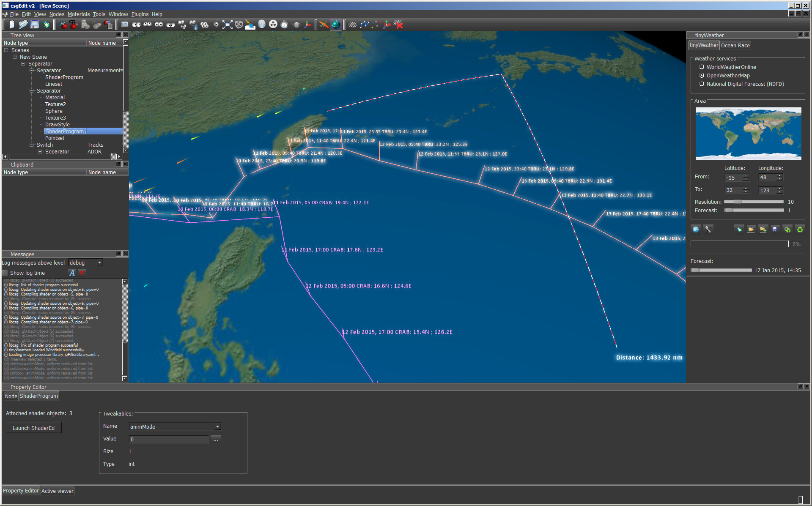Image resolution: width=812 pixels, height=506 pixels.
Task: Click the stopwatch icon in toolbar
Action: click(285, 25)
